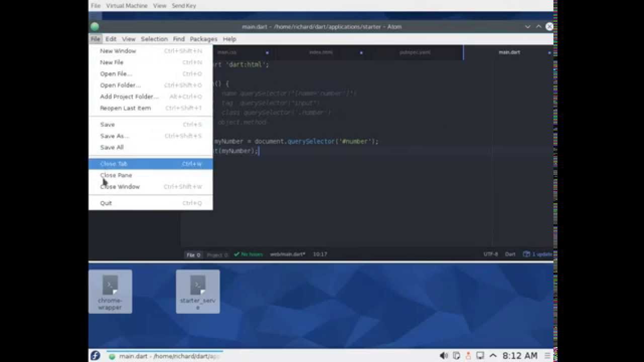Image resolution: width=644 pixels, height=362 pixels.
Task: Switch to the pubspec.yaml tab
Action: pos(415,52)
